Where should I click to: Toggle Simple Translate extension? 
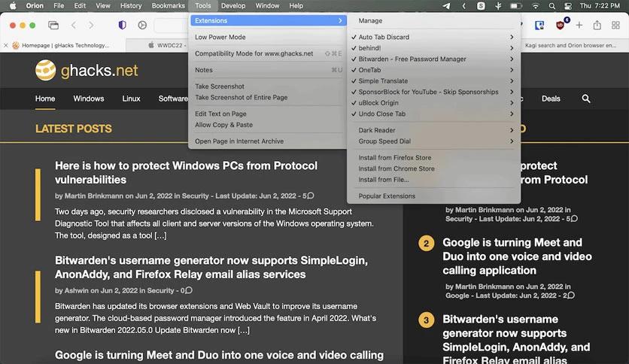433,81
